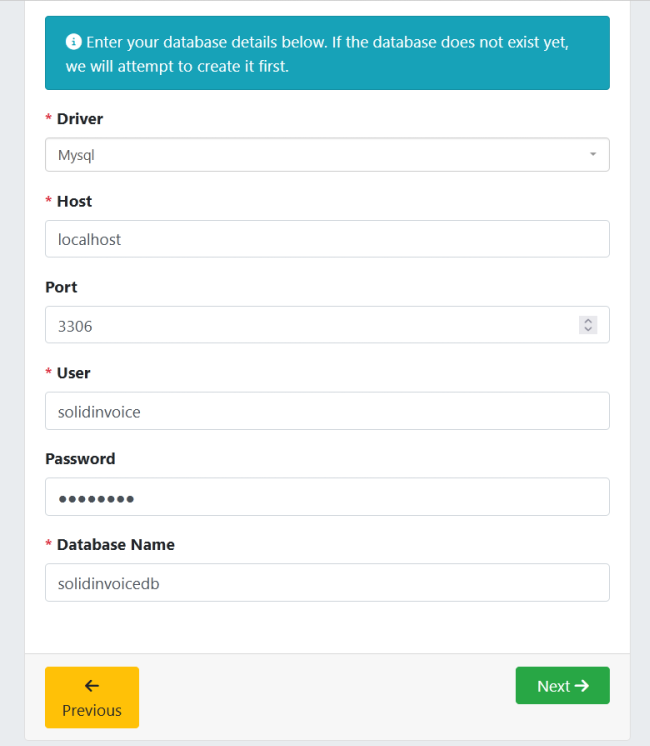Image resolution: width=650 pixels, height=746 pixels.
Task: Click the info icon in the teal banner
Action: coord(73,42)
